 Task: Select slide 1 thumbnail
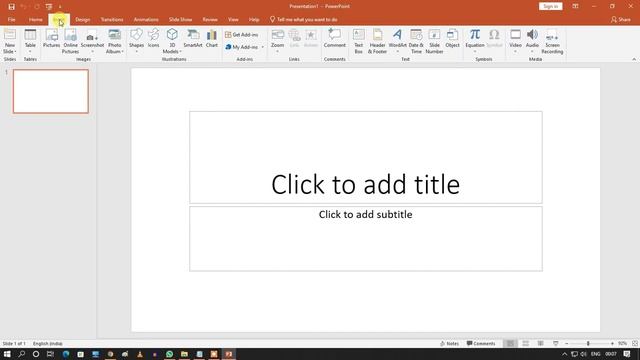(51, 91)
